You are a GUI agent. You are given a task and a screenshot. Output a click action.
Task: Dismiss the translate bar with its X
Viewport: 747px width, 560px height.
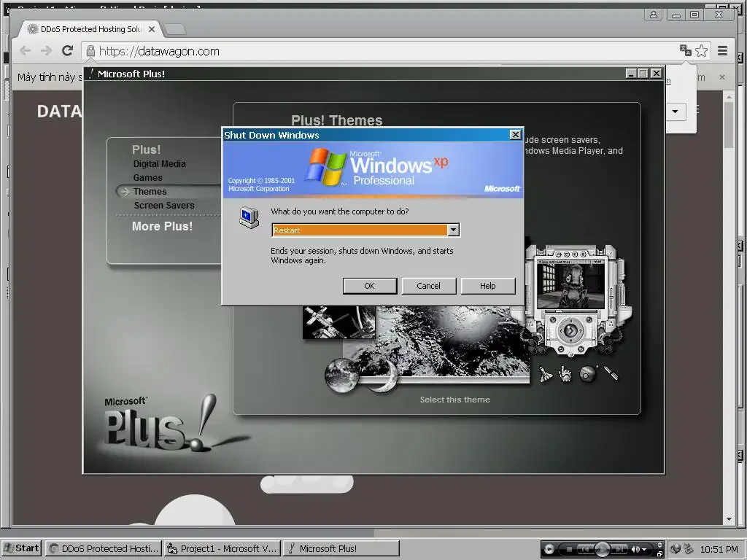click(722, 77)
